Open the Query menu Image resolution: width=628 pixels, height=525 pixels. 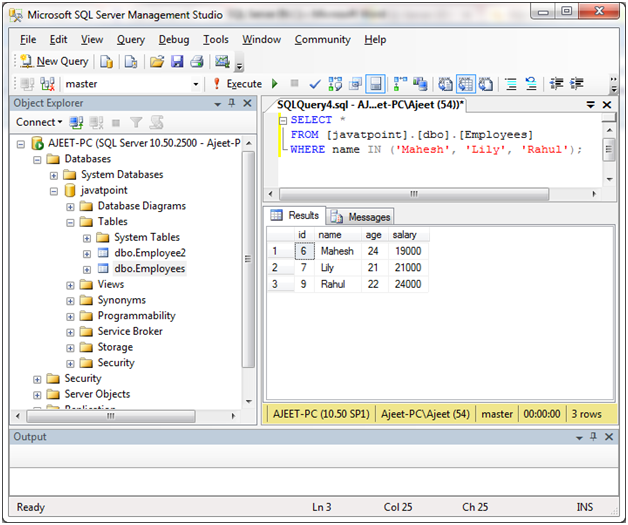131,40
